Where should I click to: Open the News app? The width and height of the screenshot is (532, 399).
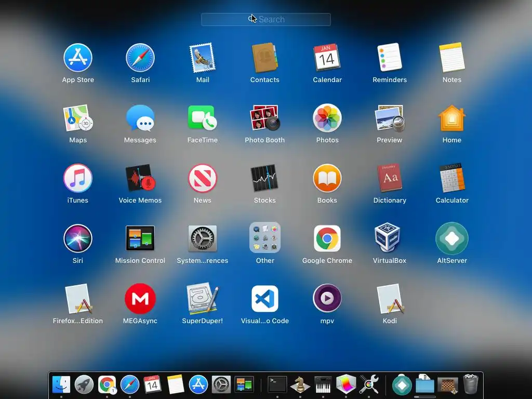coord(203,178)
